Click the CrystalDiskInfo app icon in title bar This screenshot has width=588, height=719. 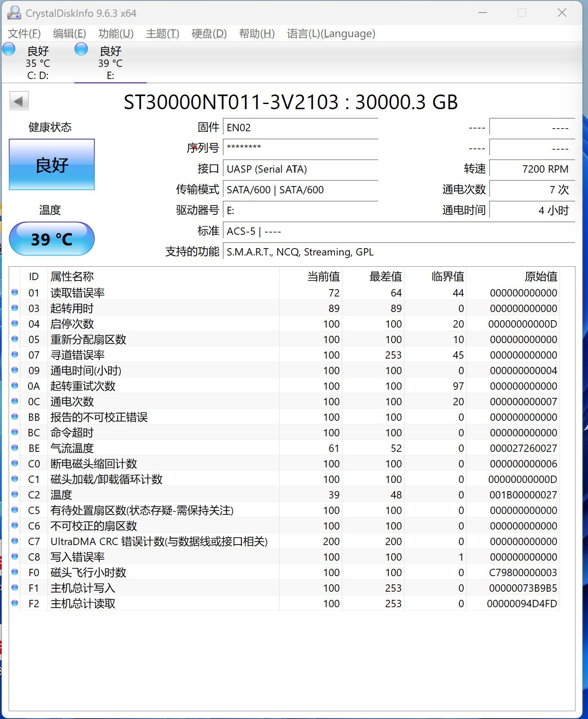pyautogui.click(x=14, y=13)
